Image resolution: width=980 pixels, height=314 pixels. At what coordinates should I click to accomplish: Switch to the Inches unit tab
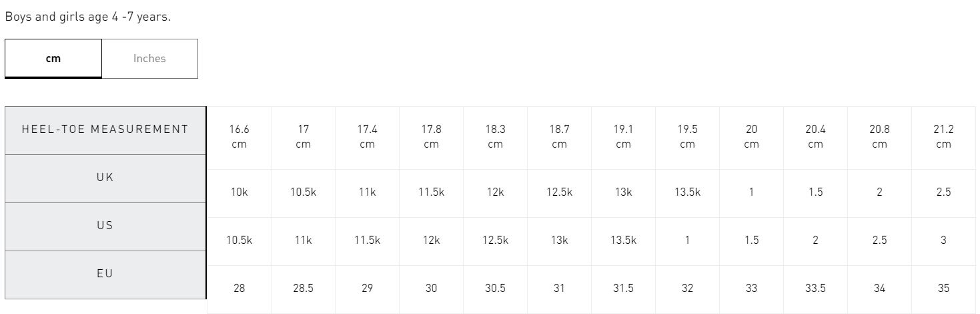click(x=149, y=58)
